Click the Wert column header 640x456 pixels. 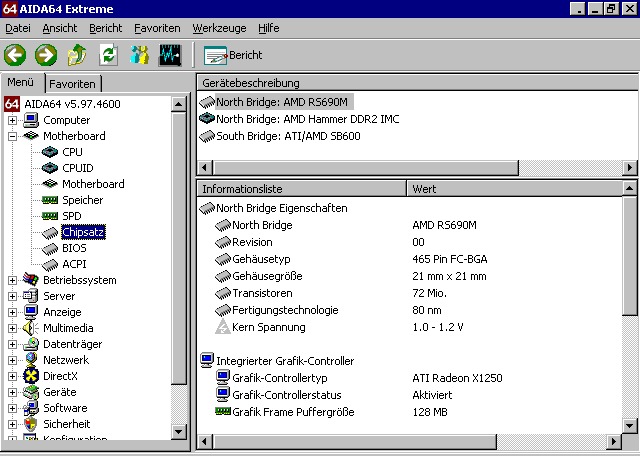tap(514, 189)
